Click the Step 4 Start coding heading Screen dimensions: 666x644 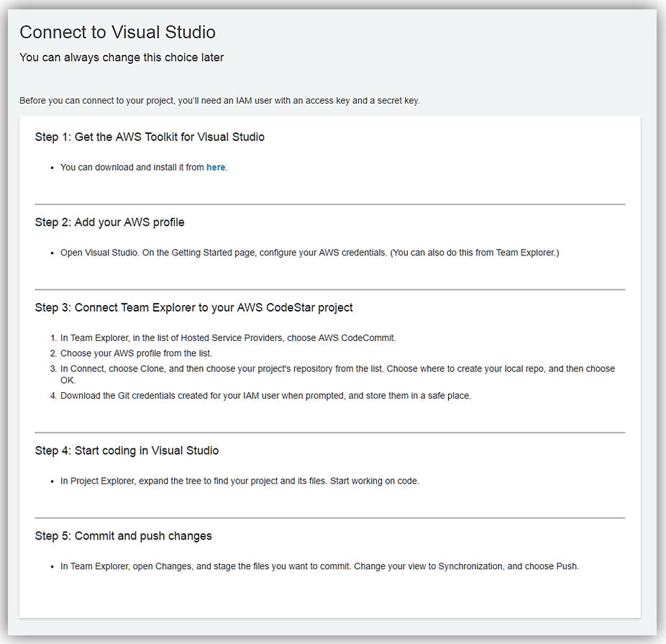tap(127, 450)
